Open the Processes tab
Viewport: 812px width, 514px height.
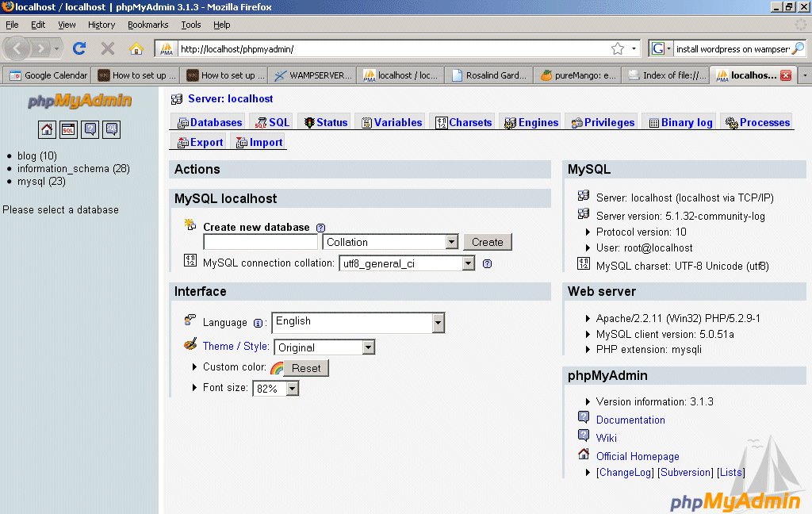757,122
